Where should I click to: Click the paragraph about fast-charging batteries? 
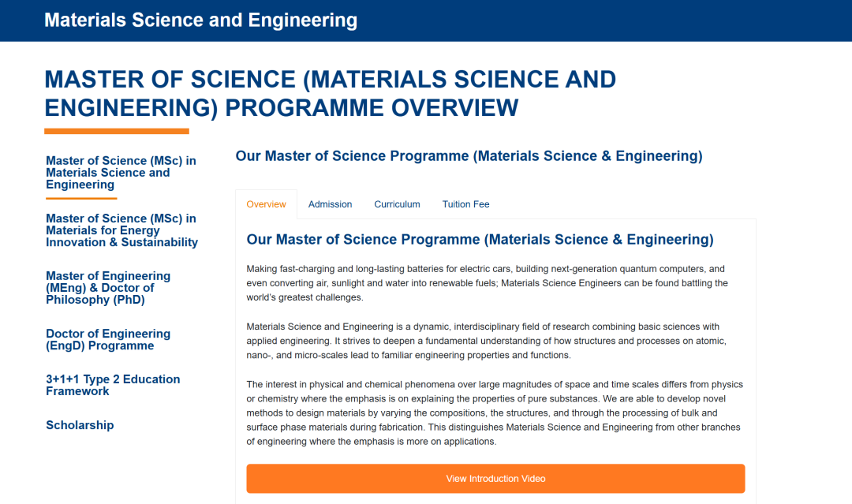(x=487, y=283)
